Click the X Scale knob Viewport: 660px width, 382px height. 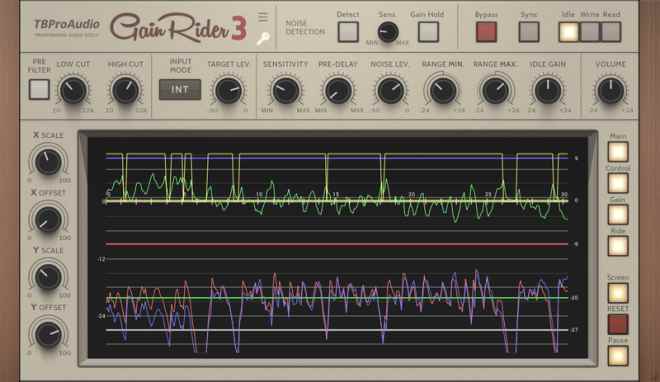pyautogui.click(x=48, y=162)
